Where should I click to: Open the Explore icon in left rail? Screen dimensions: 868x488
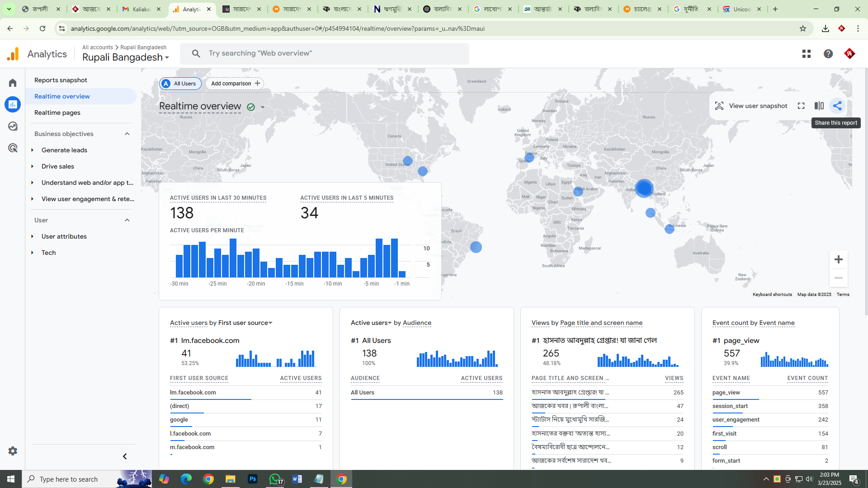coord(13,126)
